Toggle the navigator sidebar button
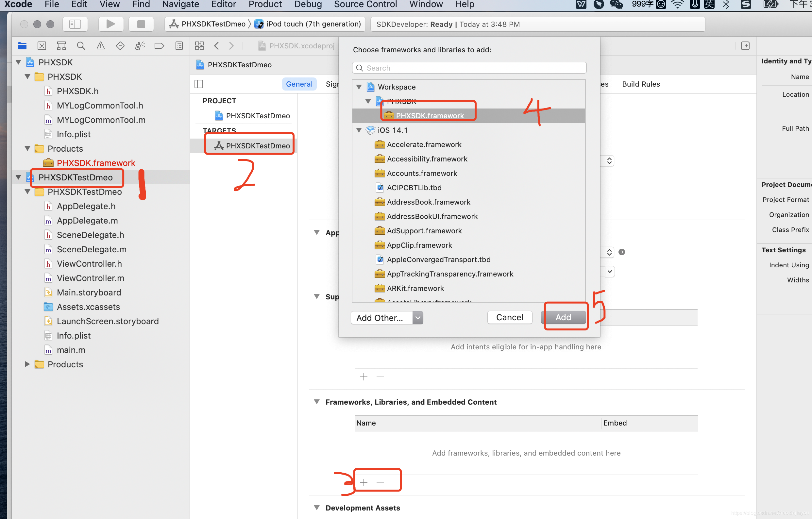812x519 pixels. click(75, 24)
